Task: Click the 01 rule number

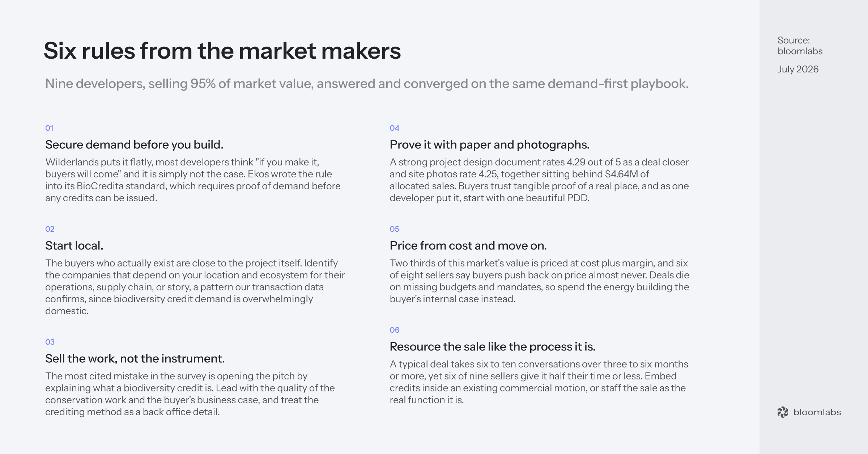Action: (49, 128)
